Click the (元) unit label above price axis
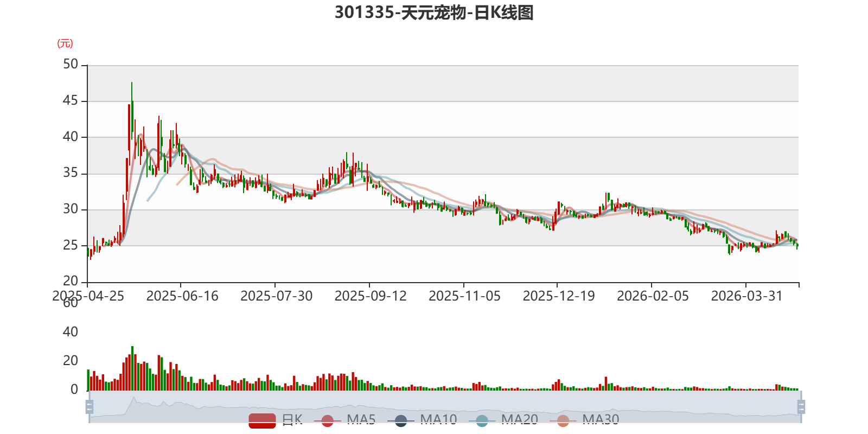This screenshot has height=434, width=868. tap(65, 43)
